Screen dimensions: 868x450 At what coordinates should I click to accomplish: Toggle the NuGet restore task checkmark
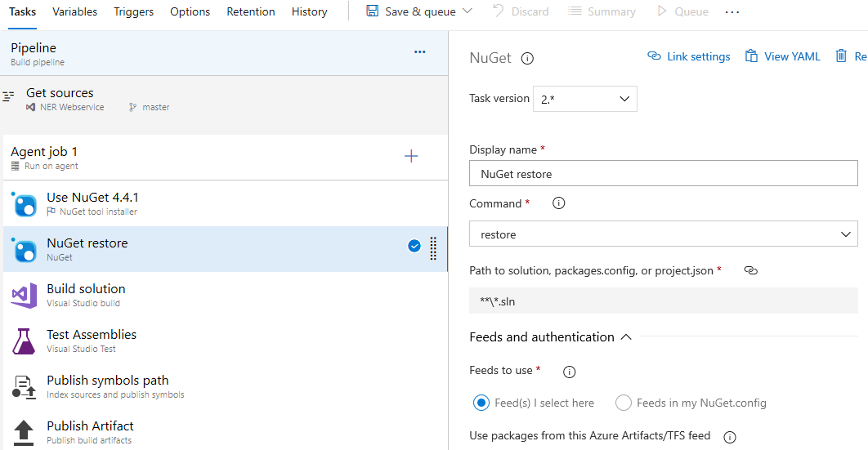[414, 247]
